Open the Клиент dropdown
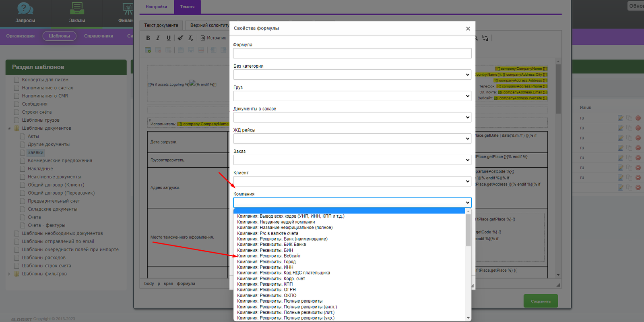Screen dimensions: 644x322 (x=352, y=181)
